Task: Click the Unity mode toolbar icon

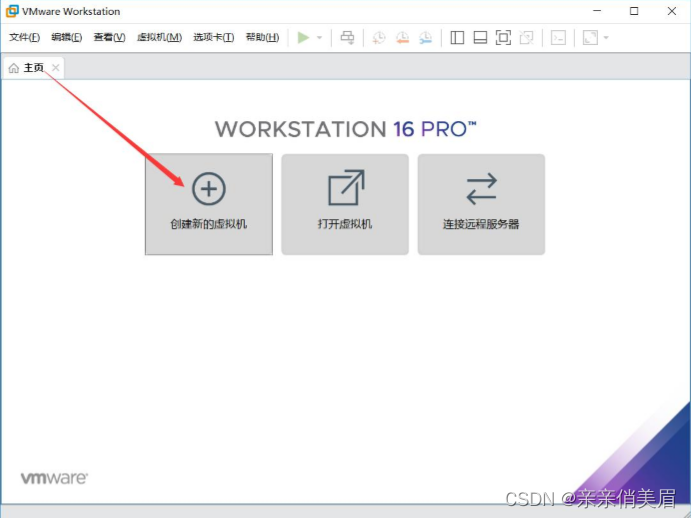Action: [527, 37]
